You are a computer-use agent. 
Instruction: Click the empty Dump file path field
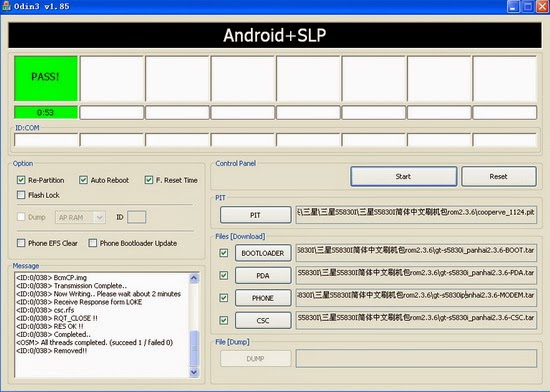coord(416,358)
